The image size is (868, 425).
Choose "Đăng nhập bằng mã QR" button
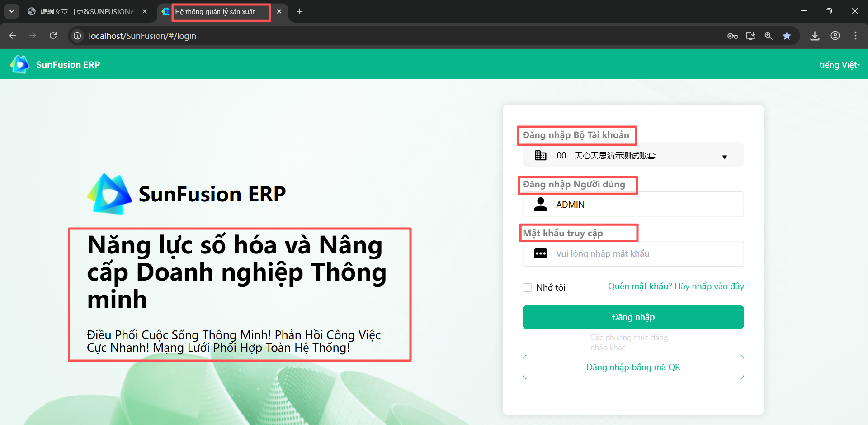(x=633, y=367)
